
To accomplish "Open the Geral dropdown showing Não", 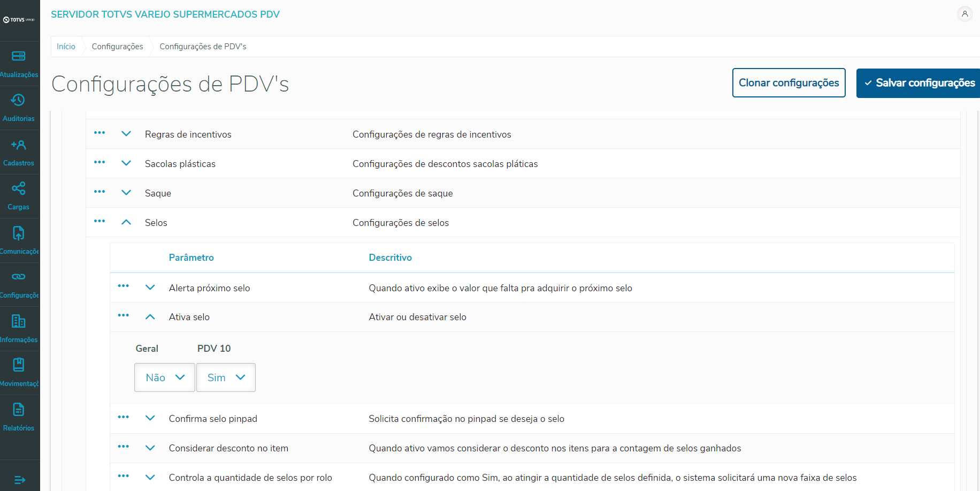I will click(x=165, y=377).
